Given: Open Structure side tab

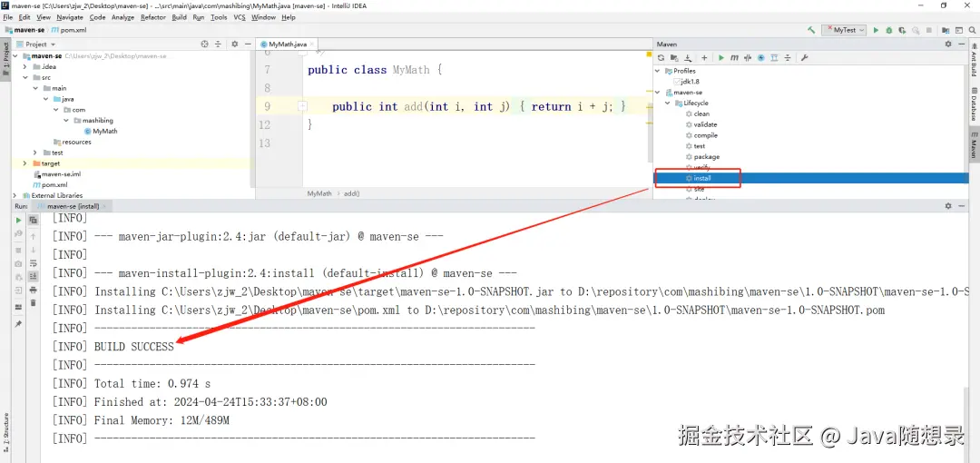Looking at the screenshot, I should (5, 432).
